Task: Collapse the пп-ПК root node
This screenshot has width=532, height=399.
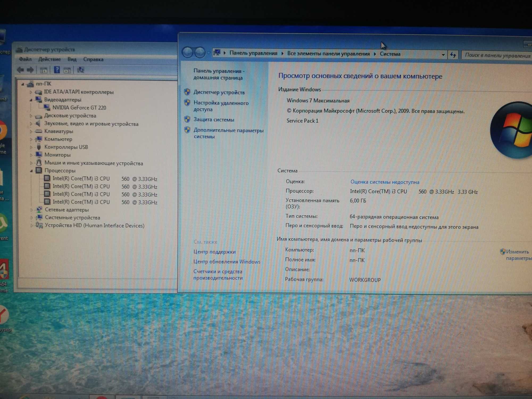Action: point(23,84)
